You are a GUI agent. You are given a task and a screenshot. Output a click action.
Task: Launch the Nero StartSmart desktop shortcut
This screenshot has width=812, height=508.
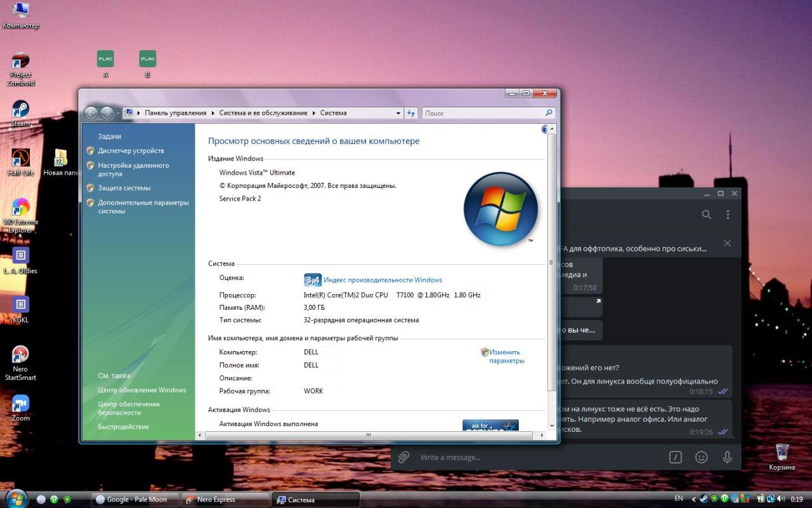[20, 363]
